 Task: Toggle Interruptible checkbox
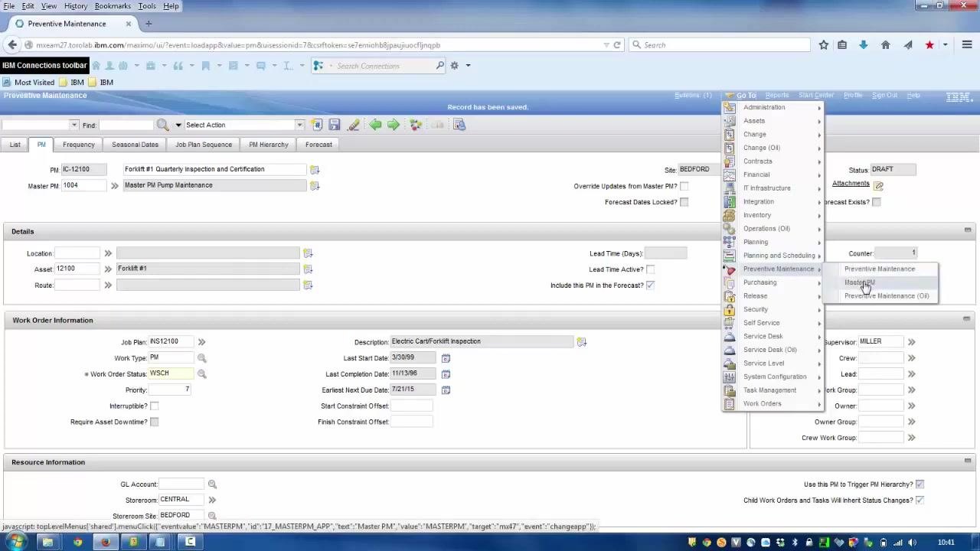(155, 406)
